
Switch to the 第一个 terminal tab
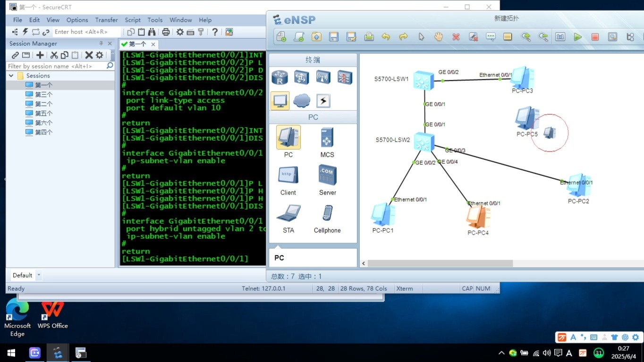[x=137, y=43]
